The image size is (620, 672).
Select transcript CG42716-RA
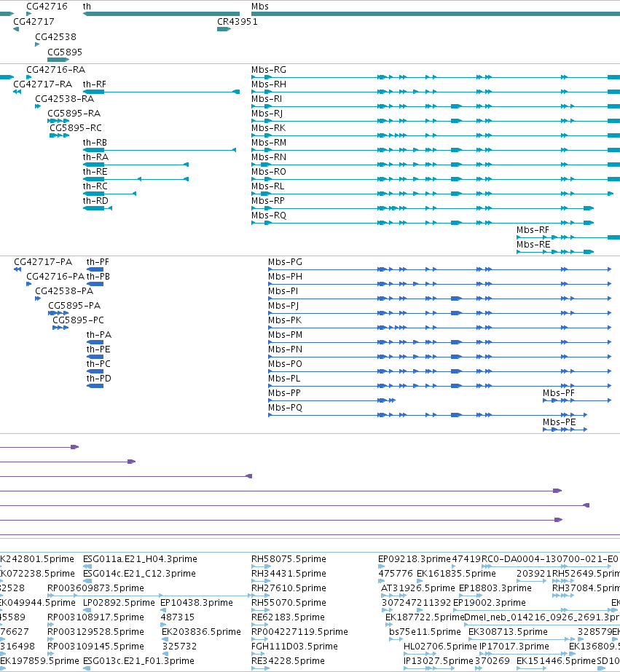[56, 70]
